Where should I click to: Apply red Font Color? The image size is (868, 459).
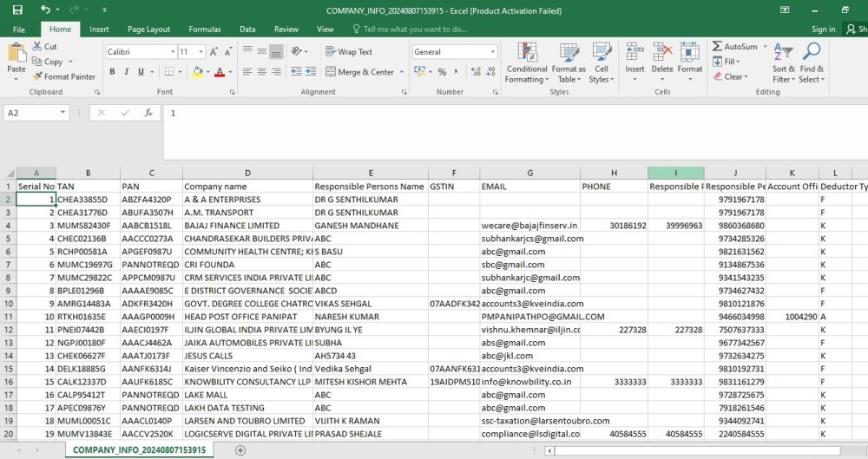[x=220, y=71]
